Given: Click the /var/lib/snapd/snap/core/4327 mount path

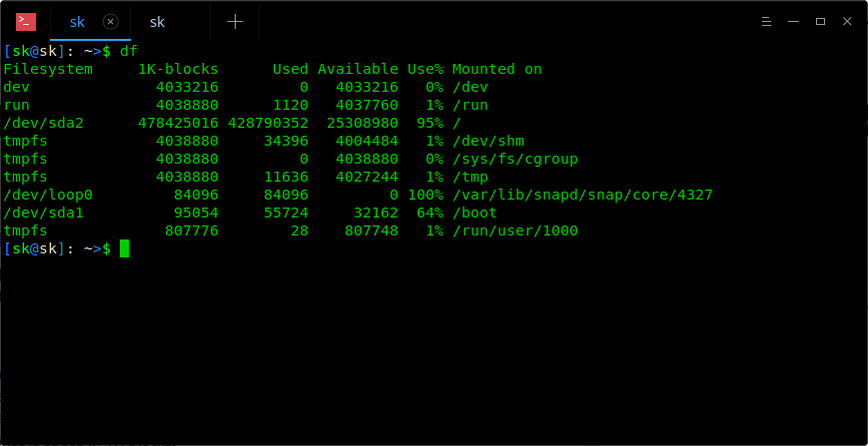Looking at the screenshot, I should (x=582, y=195).
